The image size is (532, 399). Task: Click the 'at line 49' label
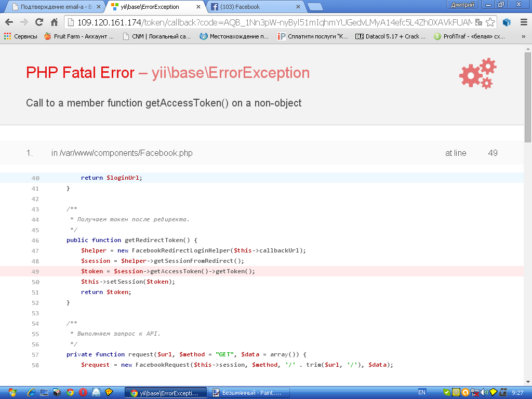471,153
